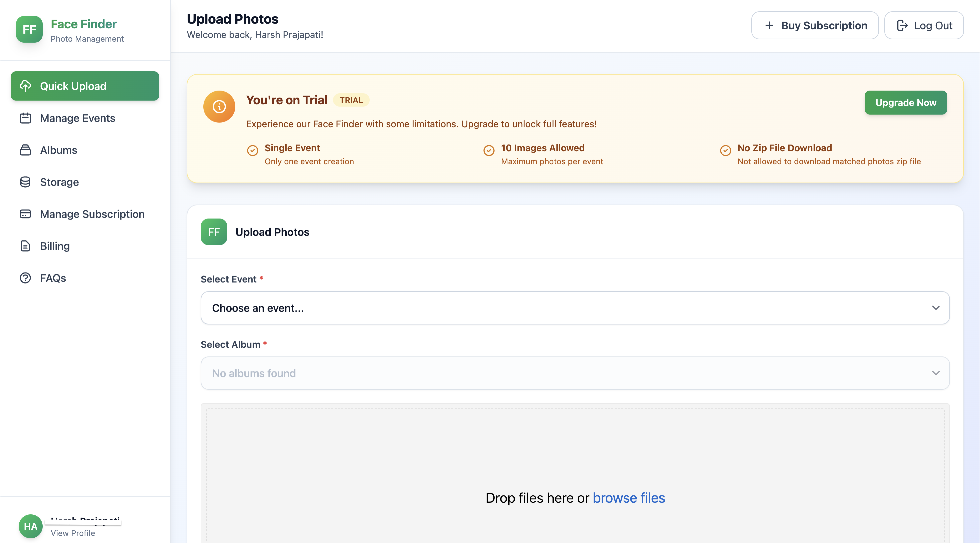Click the Quick Upload cloud icon
The height and width of the screenshot is (543, 980).
click(25, 86)
